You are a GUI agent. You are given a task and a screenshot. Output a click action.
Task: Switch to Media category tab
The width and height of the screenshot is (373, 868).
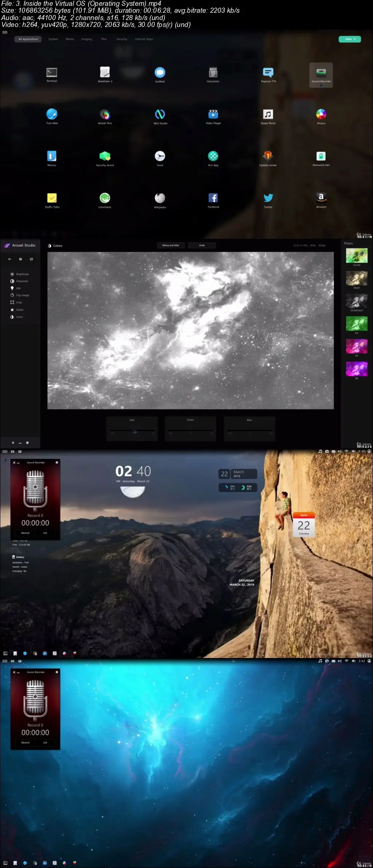pyautogui.click(x=70, y=39)
